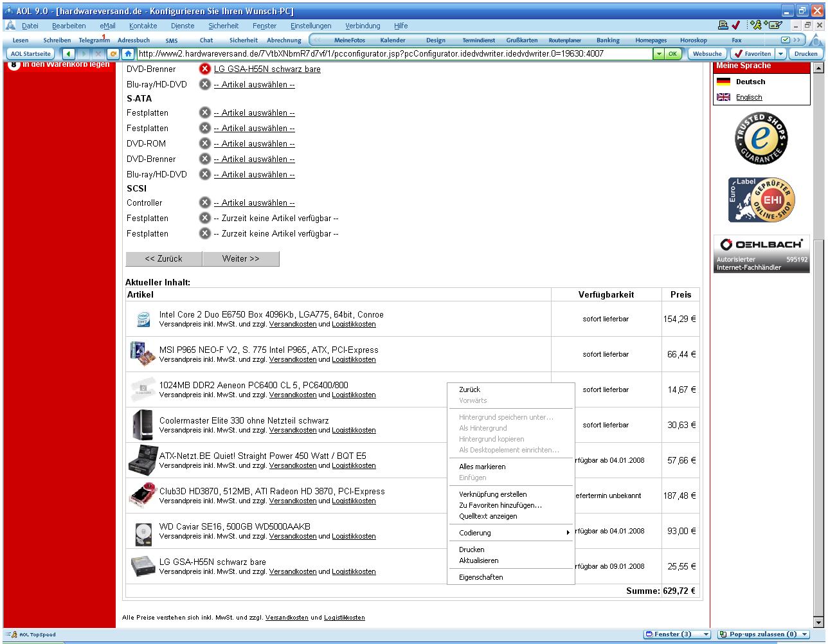This screenshot has height=644, width=828.
Task: Click the URL address field
Action: 395,54
